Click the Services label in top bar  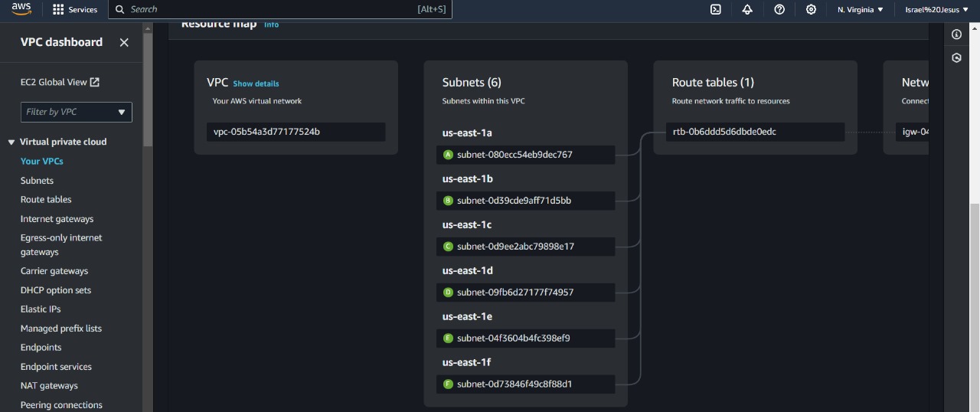point(83,9)
